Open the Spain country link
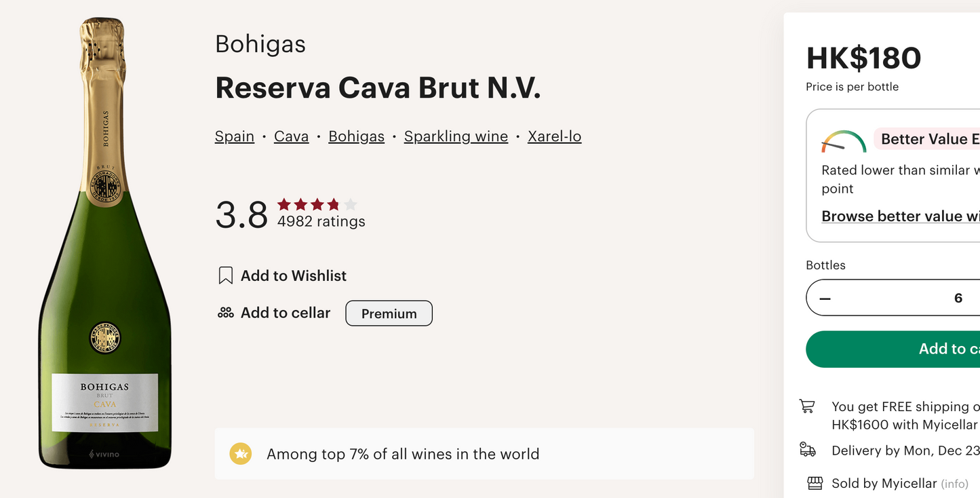The image size is (980, 498). click(x=235, y=136)
